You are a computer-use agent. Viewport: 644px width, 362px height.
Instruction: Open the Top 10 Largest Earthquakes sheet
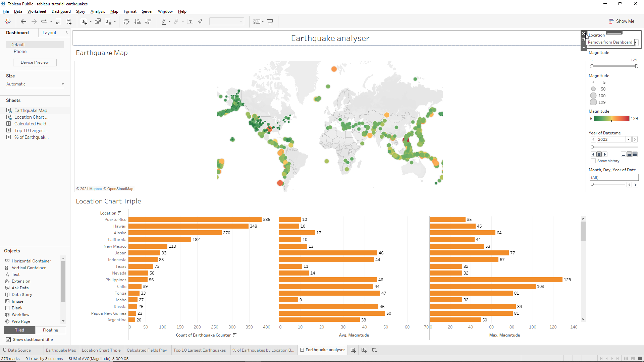(x=200, y=350)
